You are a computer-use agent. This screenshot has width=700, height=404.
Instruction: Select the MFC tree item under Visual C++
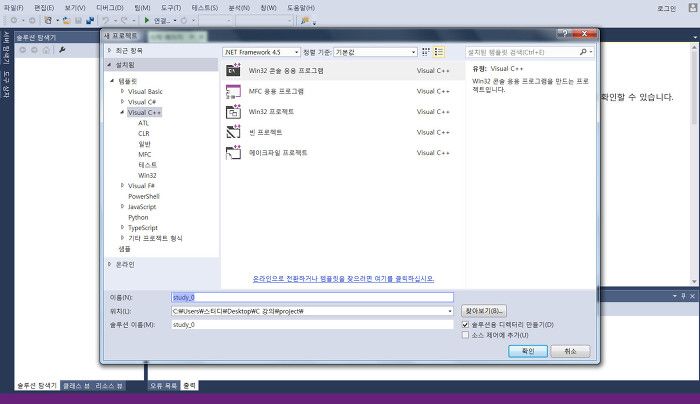pos(145,154)
